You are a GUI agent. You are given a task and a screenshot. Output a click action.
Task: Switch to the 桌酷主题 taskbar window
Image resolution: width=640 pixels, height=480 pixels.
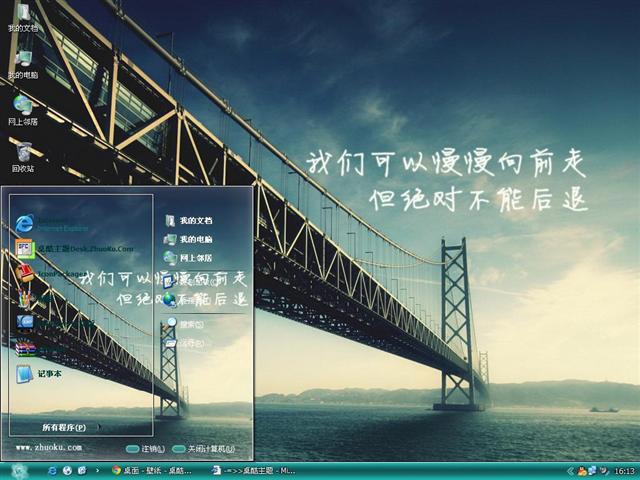coord(254,470)
